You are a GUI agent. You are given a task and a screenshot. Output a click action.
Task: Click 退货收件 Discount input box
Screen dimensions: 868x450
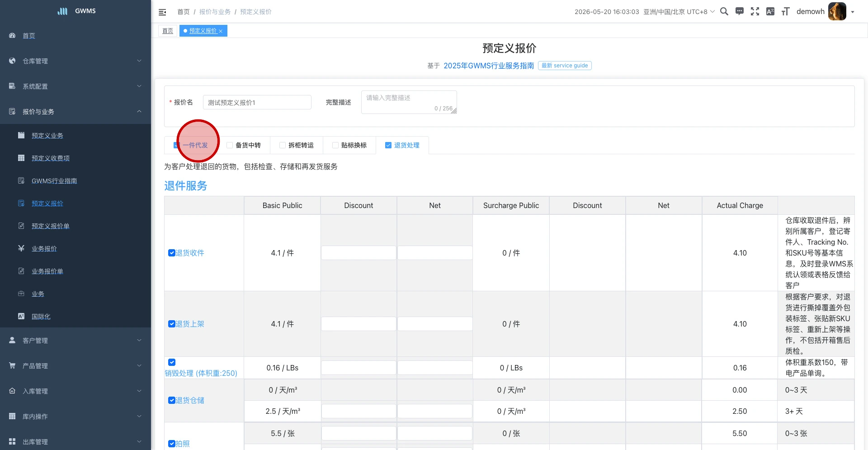tap(359, 253)
